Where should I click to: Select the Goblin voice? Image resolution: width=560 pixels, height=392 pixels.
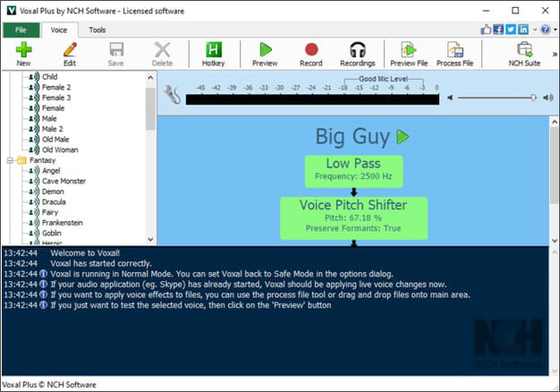tap(51, 233)
